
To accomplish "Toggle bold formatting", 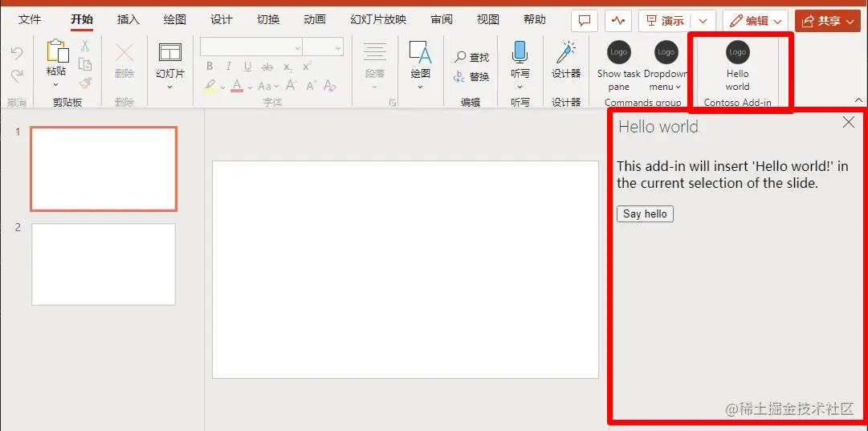I will pos(210,67).
